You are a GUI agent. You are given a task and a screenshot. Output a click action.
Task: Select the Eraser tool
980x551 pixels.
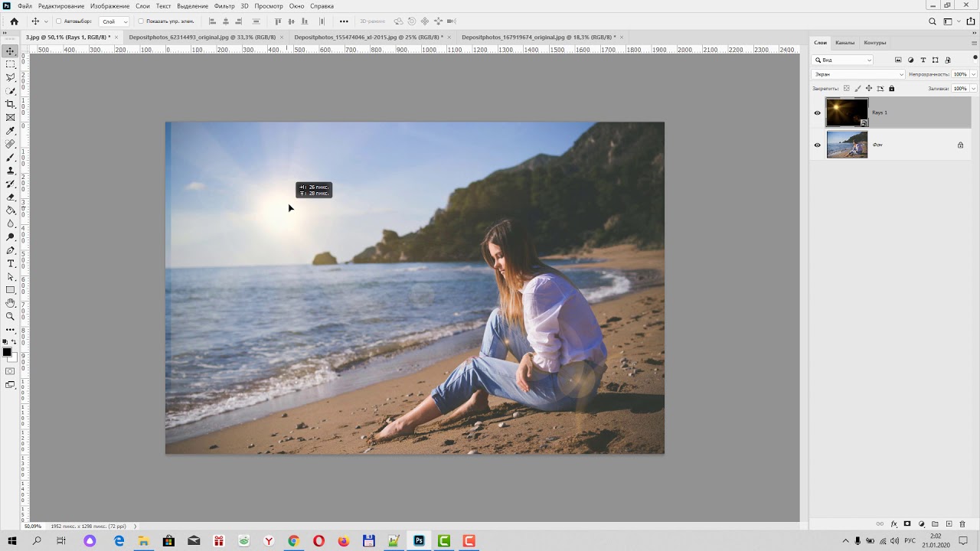click(x=10, y=197)
